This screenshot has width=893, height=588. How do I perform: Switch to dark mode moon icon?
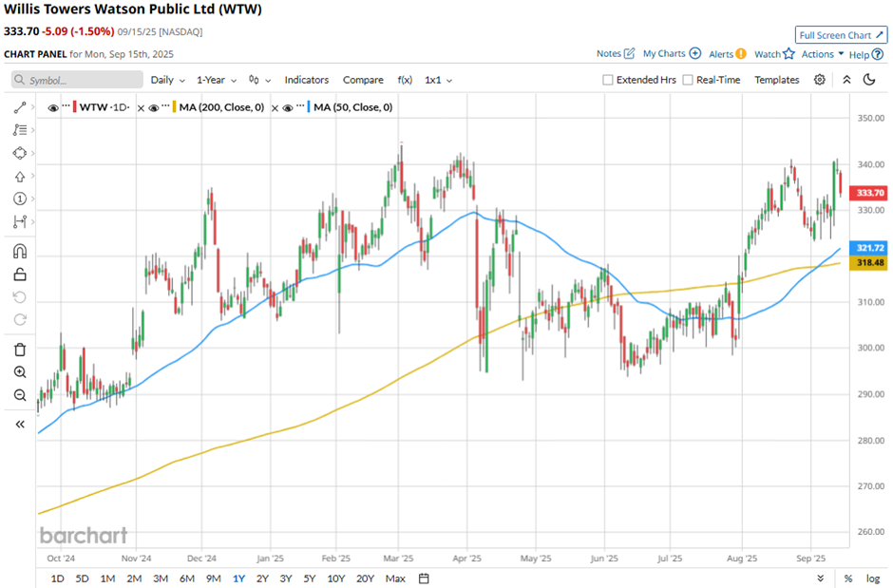(869, 80)
